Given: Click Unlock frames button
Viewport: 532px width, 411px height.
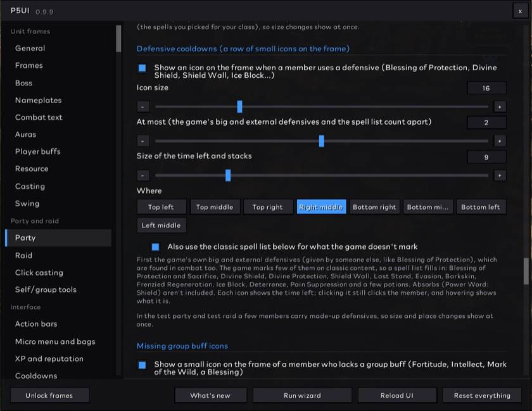Looking at the screenshot, I should click(x=49, y=395).
